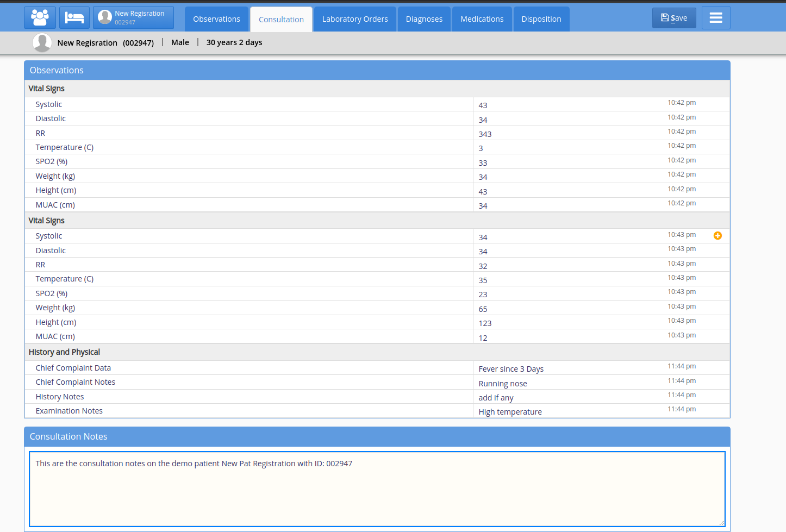Screen dimensions: 786x532
Task: Click the Examination Notes label
Action: point(69,411)
